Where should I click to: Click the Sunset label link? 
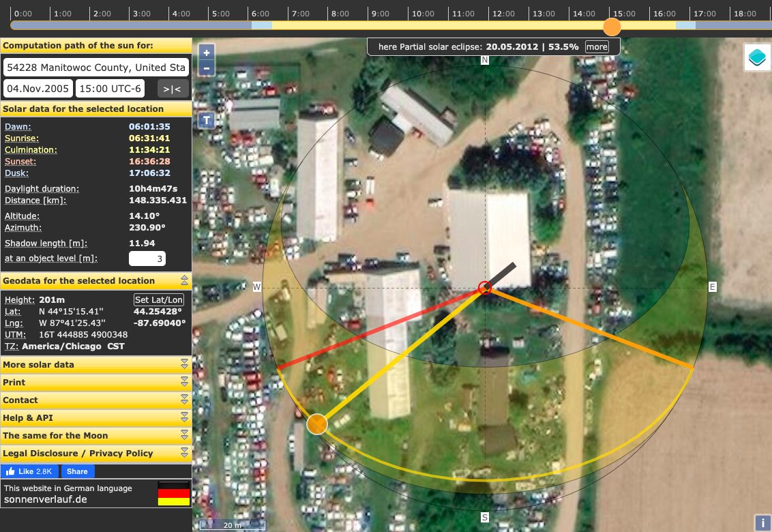(x=20, y=162)
